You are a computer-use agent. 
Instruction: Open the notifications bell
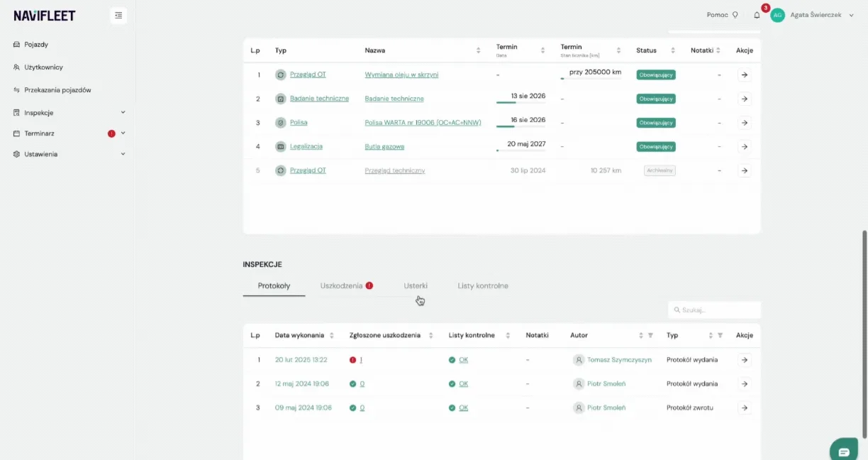pyautogui.click(x=757, y=15)
